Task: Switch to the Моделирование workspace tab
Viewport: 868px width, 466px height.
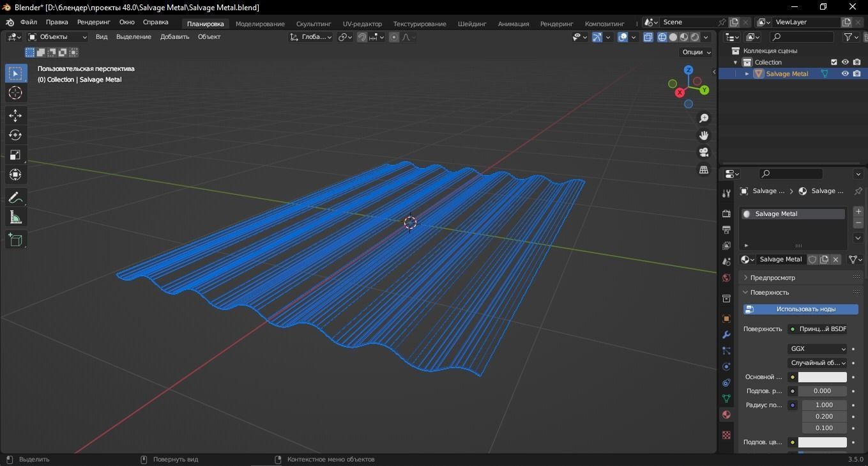Action: [260, 24]
